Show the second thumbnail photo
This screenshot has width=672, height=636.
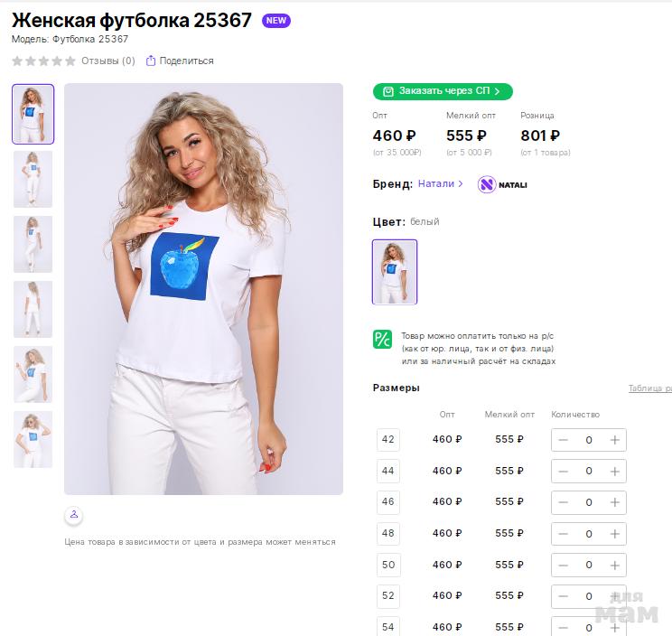[33, 179]
